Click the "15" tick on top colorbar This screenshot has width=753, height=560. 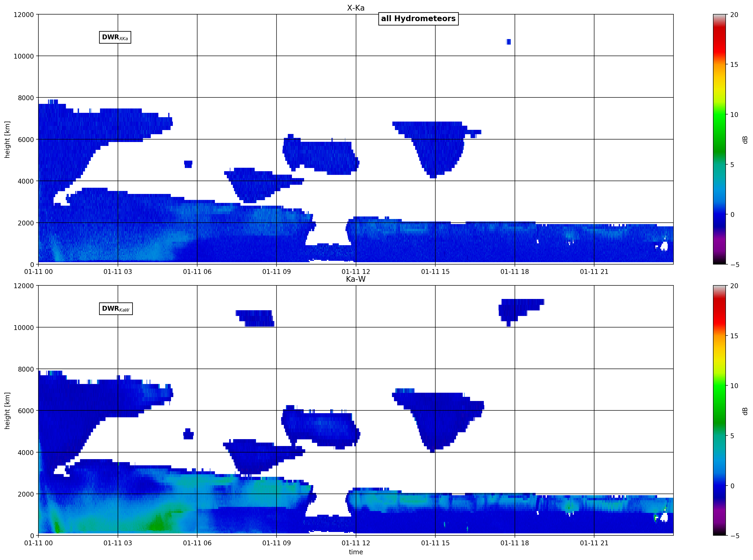pyautogui.click(x=734, y=64)
